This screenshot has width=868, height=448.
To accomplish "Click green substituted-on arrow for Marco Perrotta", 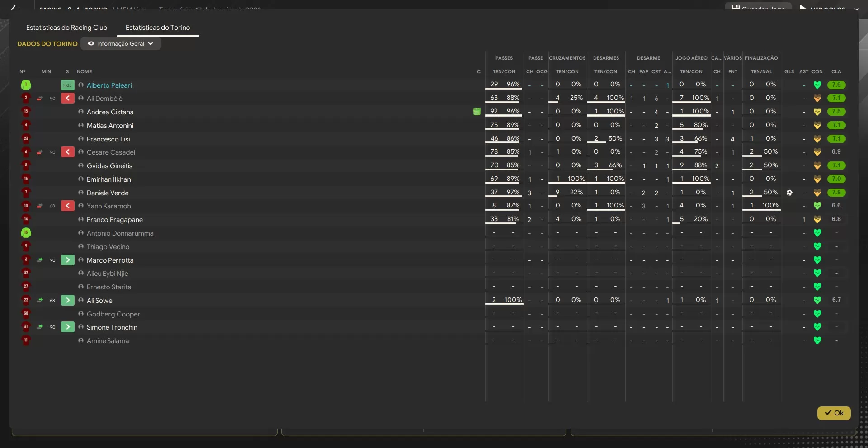I will 67,260.
